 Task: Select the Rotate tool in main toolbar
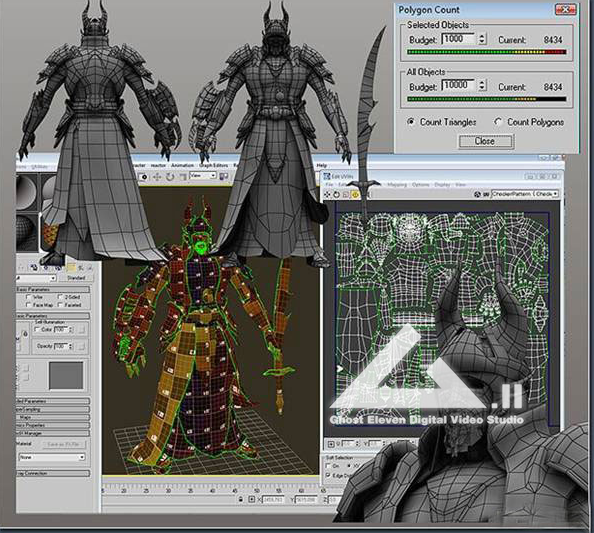170,177
